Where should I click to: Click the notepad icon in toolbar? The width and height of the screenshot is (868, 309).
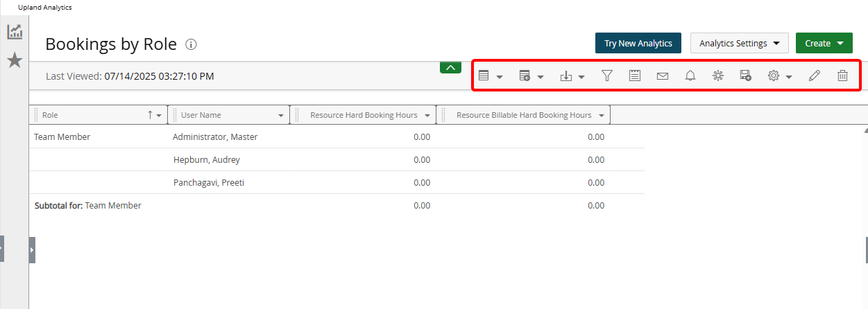tap(635, 76)
